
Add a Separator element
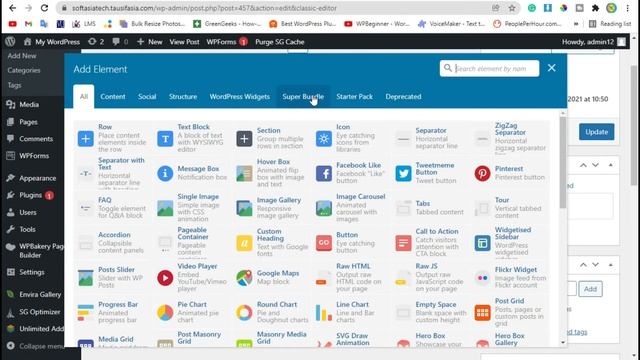[x=429, y=138]
